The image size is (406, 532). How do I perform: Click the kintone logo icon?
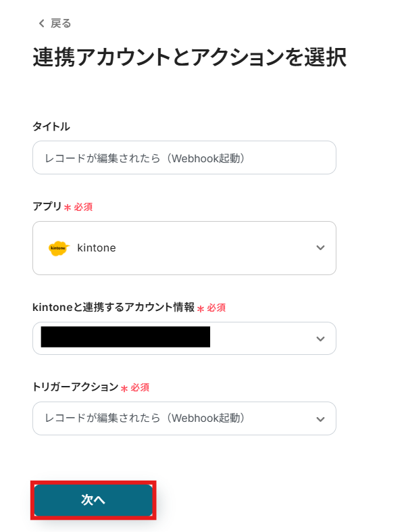pyautogui.click(x=59, y=248)
